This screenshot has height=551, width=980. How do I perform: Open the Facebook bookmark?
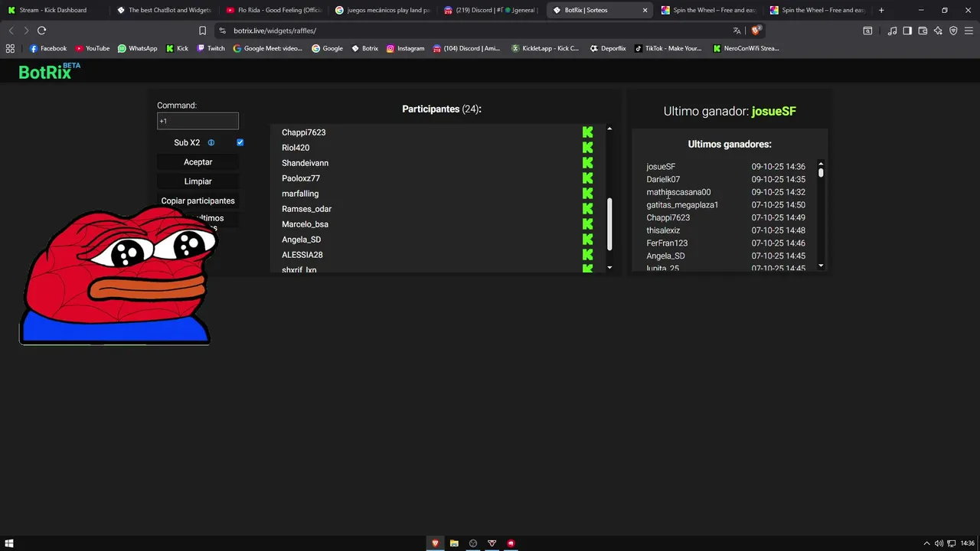[x=48, y=48]
